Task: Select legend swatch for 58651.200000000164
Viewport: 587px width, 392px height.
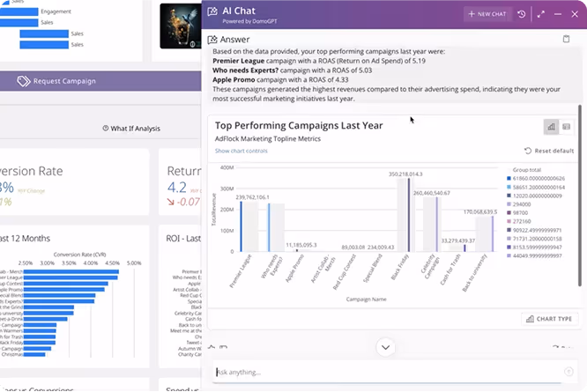Action: (509, 187)
